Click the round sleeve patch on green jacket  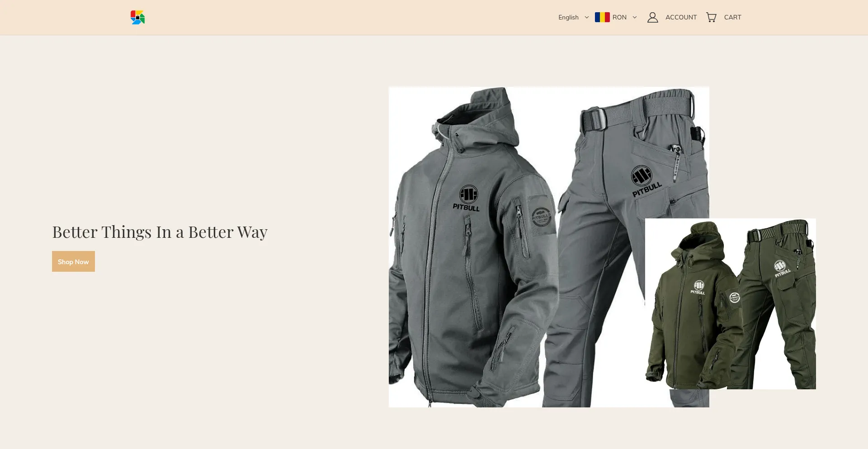click(x=735, y=298)
